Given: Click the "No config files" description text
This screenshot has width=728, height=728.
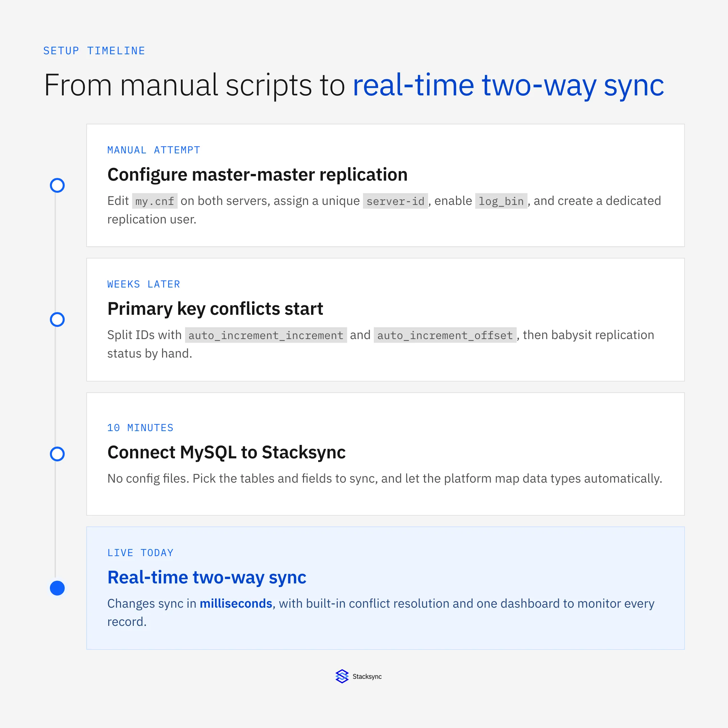Looking at the screenshot, I should (385, 479).
